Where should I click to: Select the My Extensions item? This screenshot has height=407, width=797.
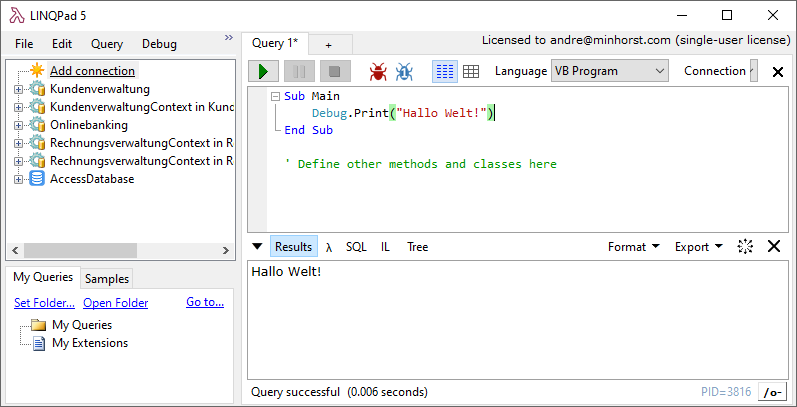pyautogui.click(x=90, y=343)
